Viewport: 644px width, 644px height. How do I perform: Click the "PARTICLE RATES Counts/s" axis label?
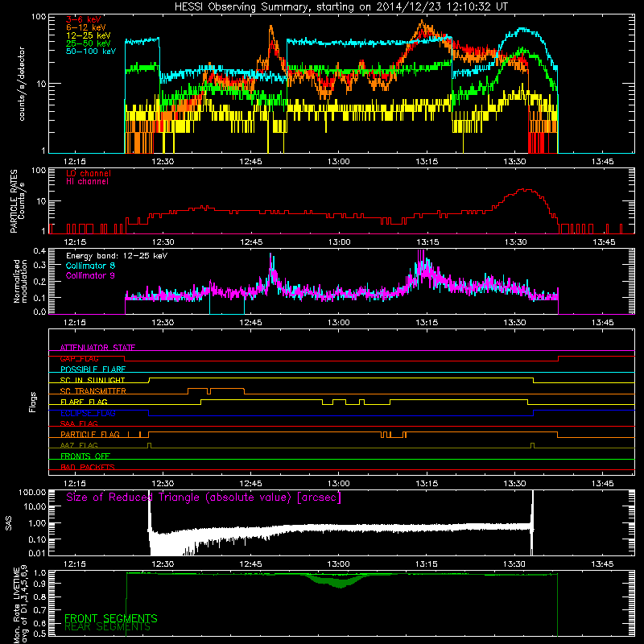point(18,201)
